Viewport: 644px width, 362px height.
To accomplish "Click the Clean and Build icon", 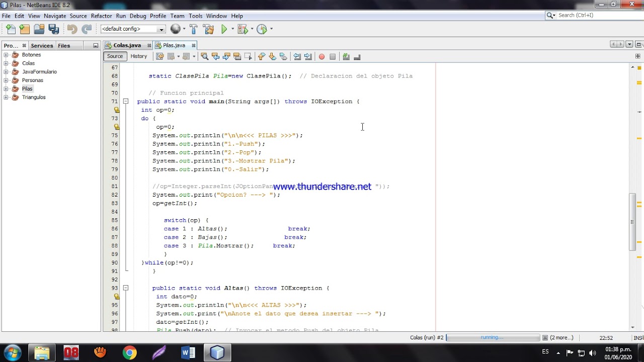I will [x=207, y=29].
